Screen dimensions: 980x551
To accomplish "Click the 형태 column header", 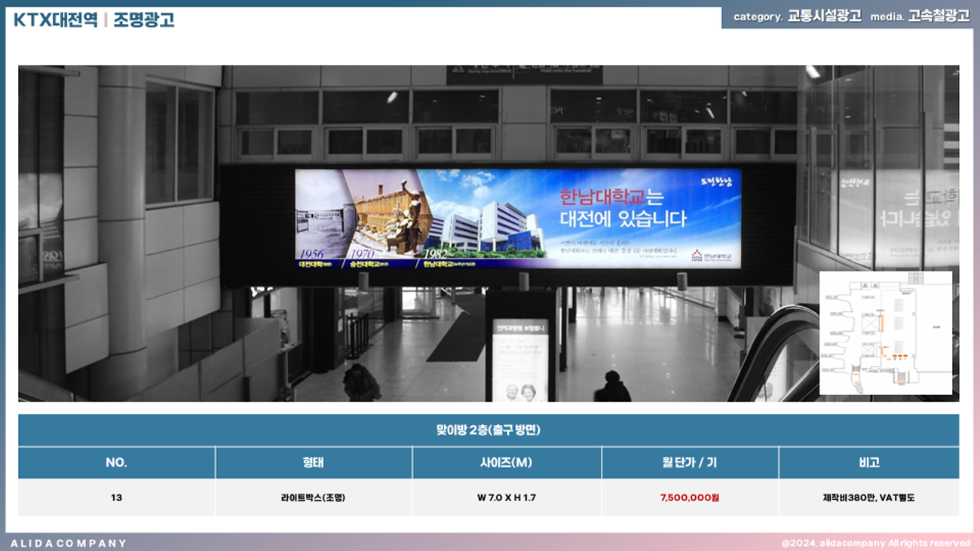I will pyautogui.click(x=313, y=463).
